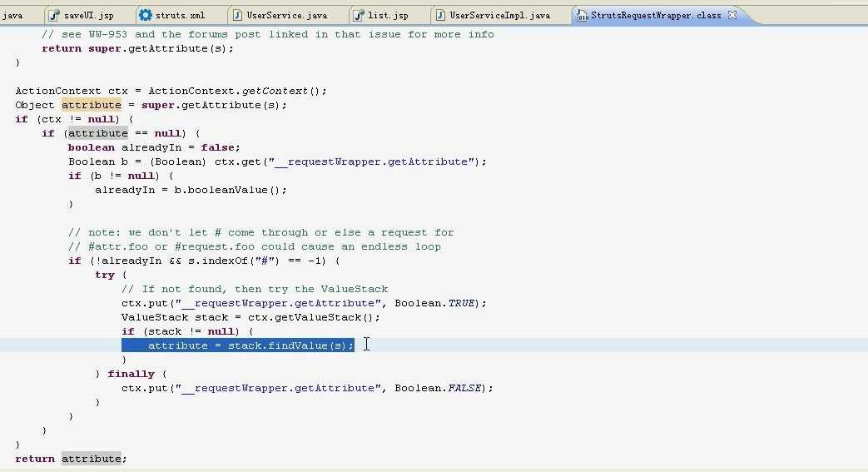Viewport: 868px width, 472px height.
Task: Open the struts.xml editor tab
Action: (x=172, y=15)
